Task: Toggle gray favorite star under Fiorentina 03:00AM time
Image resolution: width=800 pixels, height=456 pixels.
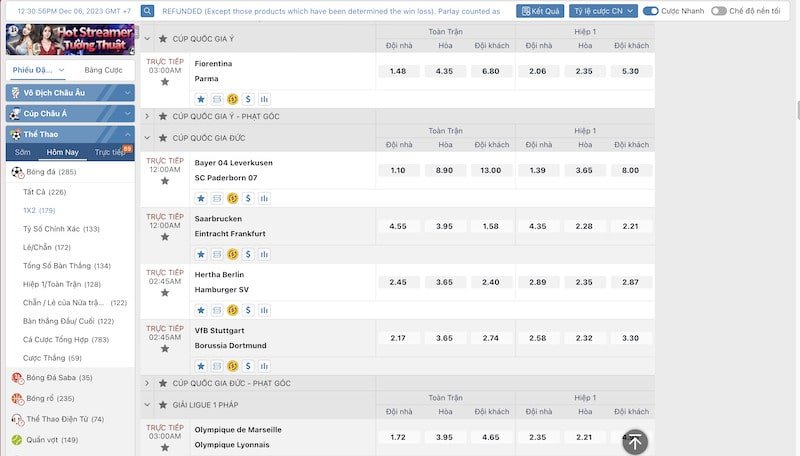Action: coord(165,82)
